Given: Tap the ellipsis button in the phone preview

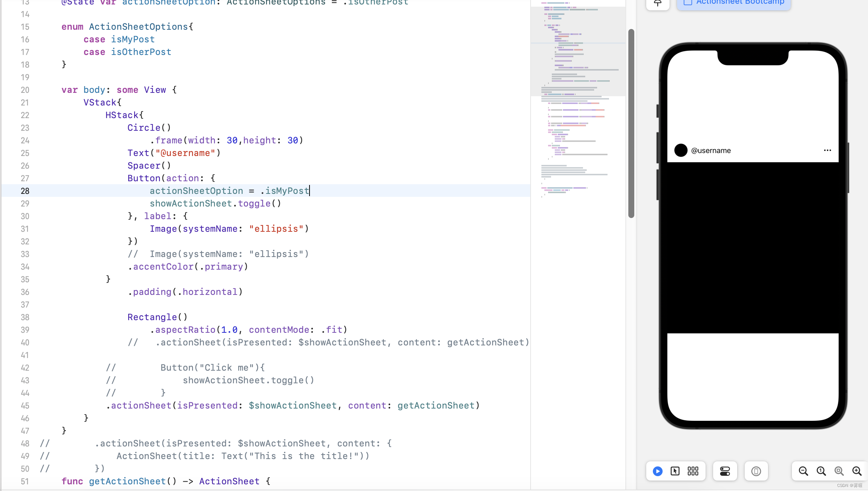Looking at the screenshot, I should [x=827, y=150].
